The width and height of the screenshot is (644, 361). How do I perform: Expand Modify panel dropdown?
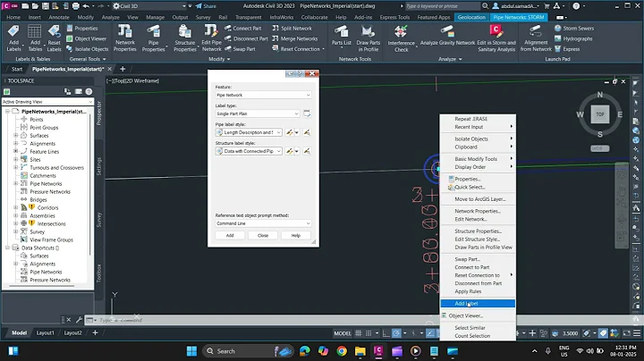219,59
